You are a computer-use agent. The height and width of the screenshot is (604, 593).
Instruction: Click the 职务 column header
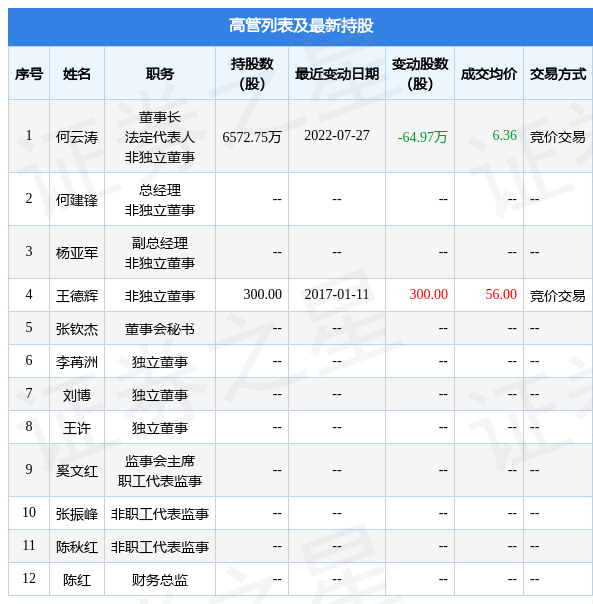coord(160,74)
